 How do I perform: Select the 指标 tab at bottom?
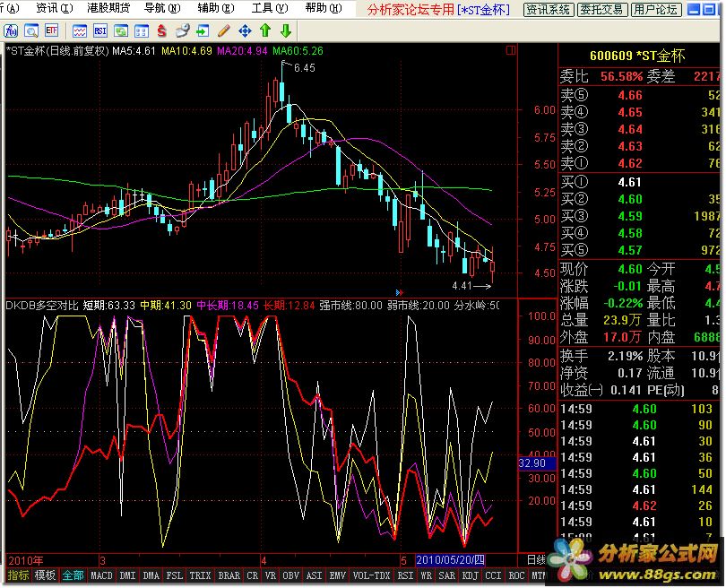click(18, 575)
